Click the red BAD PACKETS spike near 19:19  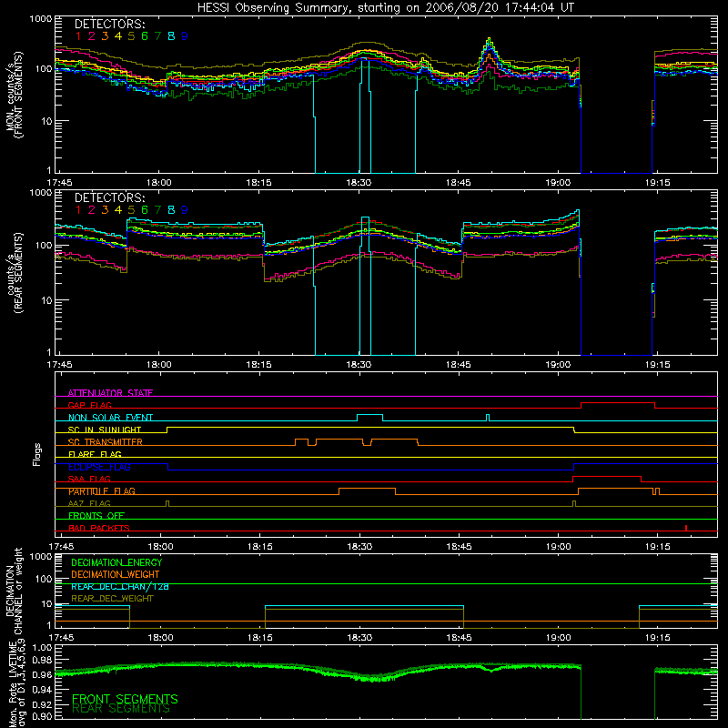point(686,528)
